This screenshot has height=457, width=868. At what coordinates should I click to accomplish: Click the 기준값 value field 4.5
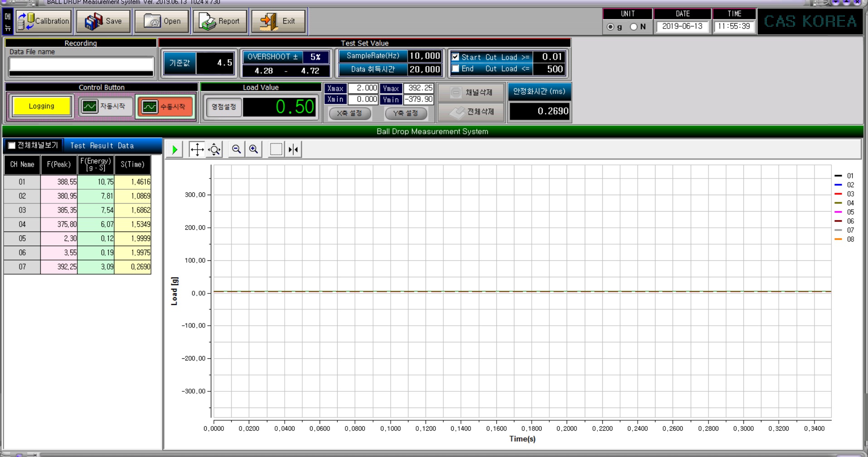click(x=215, y=63)
